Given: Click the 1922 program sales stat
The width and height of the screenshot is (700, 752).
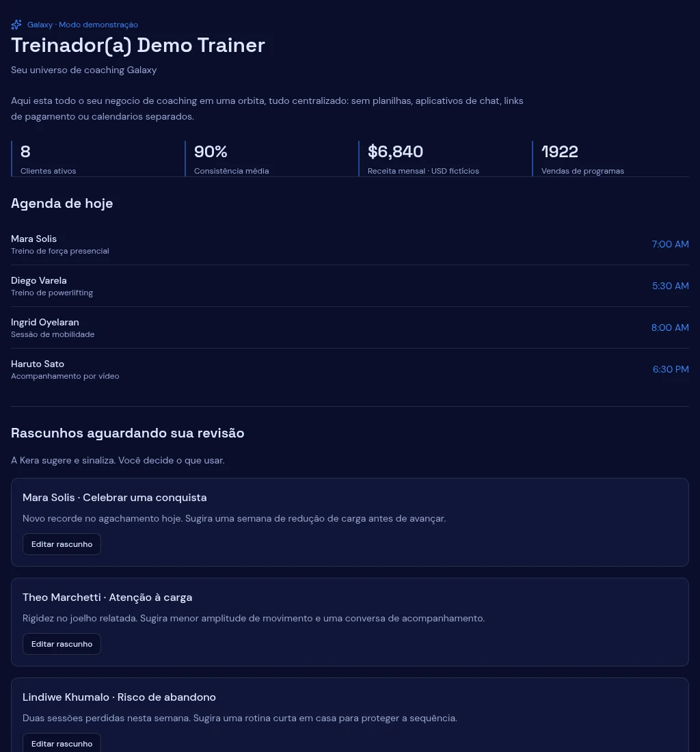Looking at the screenshot, I should 610,159.
